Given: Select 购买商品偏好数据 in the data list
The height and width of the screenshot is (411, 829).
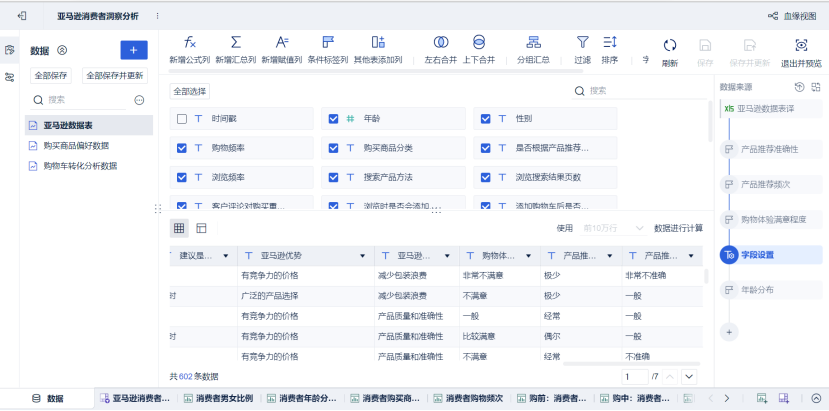Looking at the screenshot, I should 89,145.
